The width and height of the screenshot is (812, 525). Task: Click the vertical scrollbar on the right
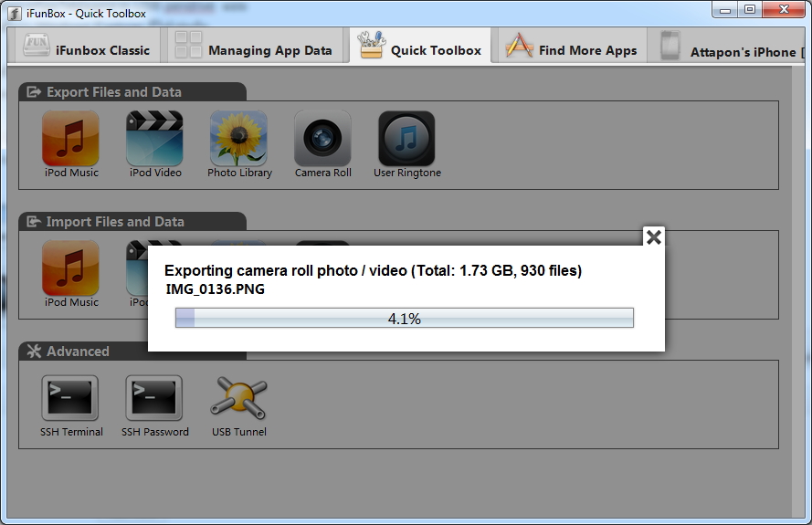pos(797,290)
